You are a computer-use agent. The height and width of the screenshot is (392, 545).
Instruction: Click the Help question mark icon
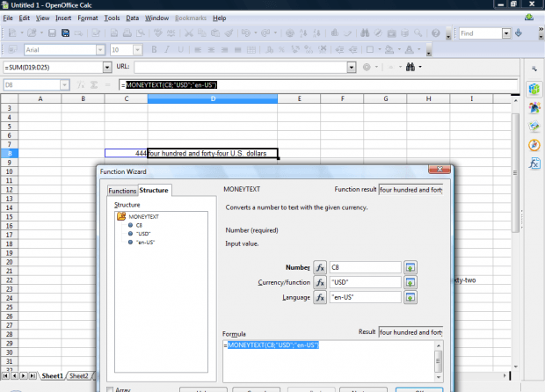(x=435, y=33)
